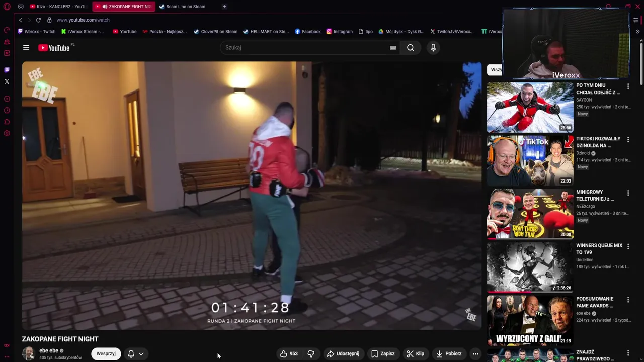Image resolution: width=644 pixels, height=362 pixels.
Task: Open options menu for PO TYM DNIU video
Action: coord(628,86)
